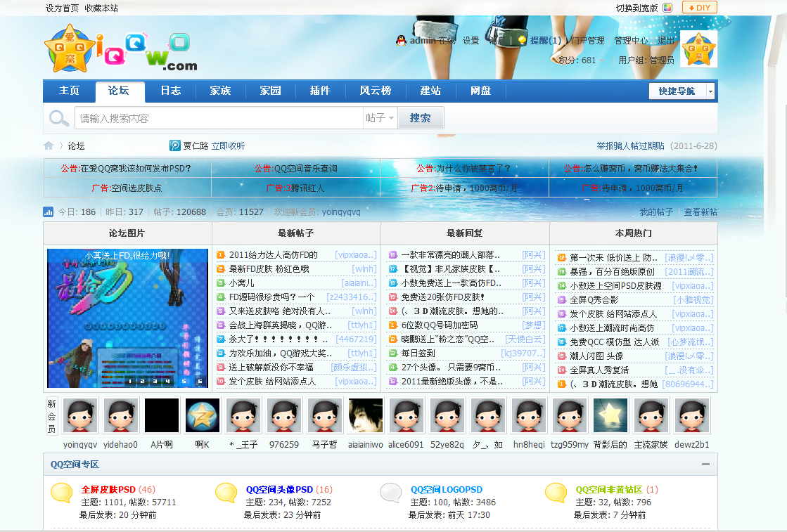Viewport: 787px width, 532px height.
Task: Open the magnifier search icon
Action: click(58, 118)
